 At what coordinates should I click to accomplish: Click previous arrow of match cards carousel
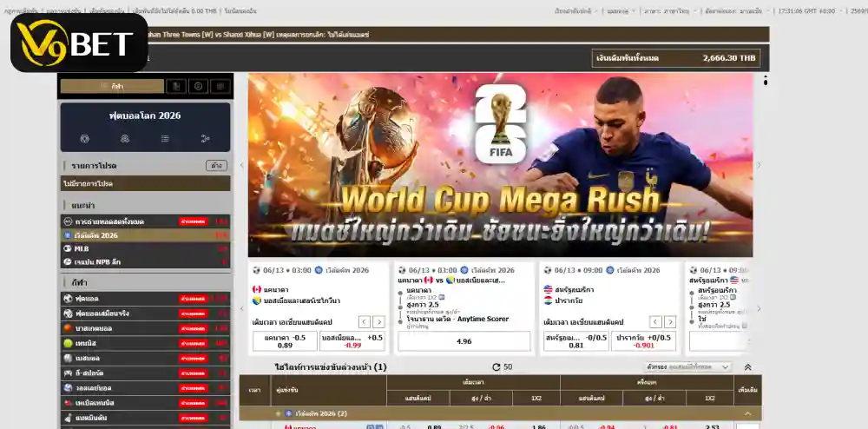242,308
